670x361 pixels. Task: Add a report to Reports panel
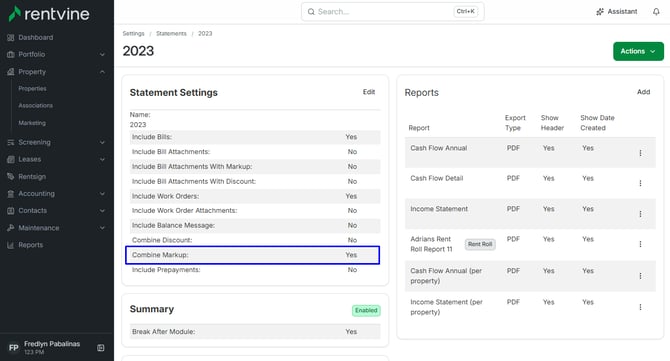644,92
